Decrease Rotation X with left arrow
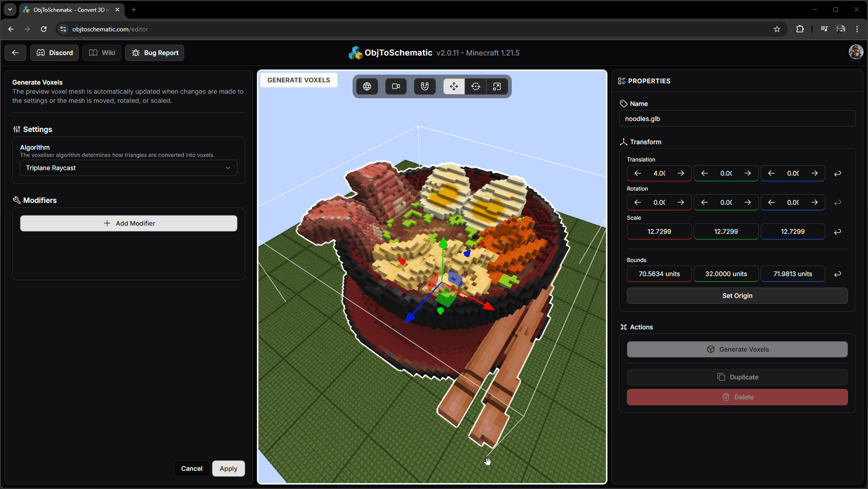The width and height of the screenshot is (868, 489). pos(637,202)
